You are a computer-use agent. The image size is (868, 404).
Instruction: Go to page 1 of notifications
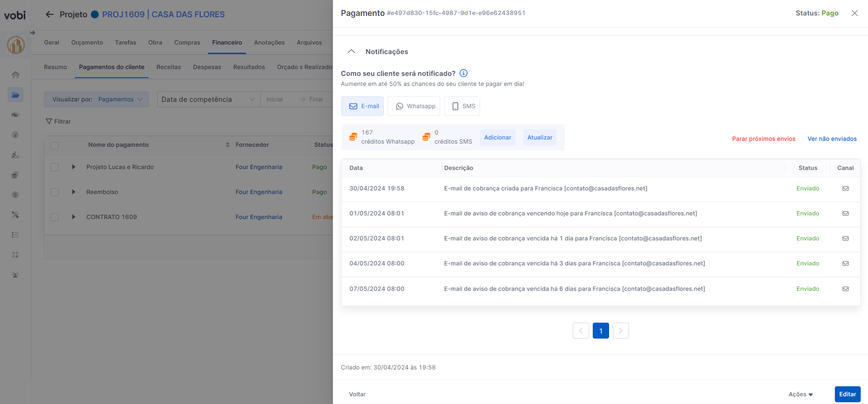click(x=601, y=331)
